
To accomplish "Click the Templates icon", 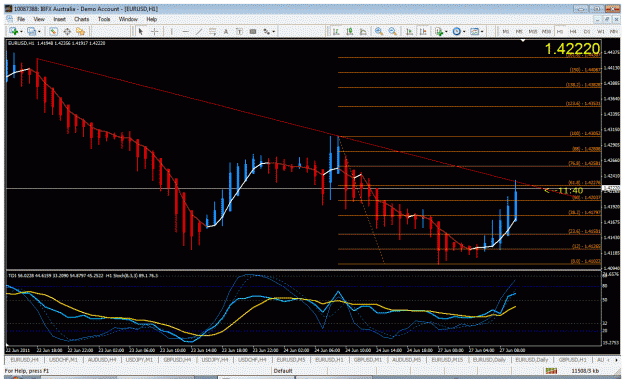I will point(474,31).
